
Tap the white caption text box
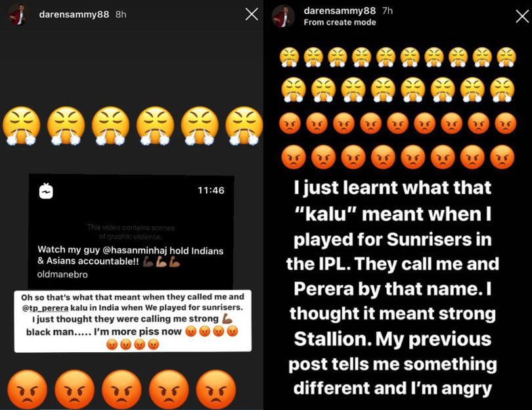pyautogui.click(x=133, y=321)
